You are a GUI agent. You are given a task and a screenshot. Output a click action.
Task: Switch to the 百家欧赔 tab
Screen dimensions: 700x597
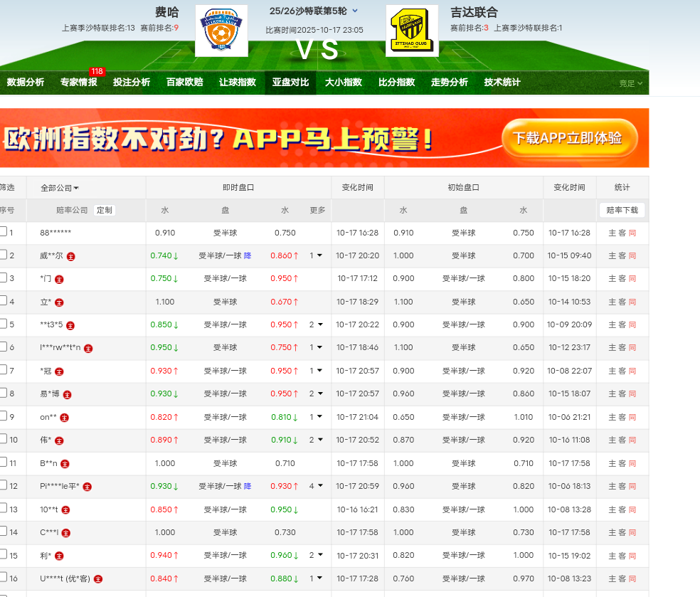(x=184, y=83)
